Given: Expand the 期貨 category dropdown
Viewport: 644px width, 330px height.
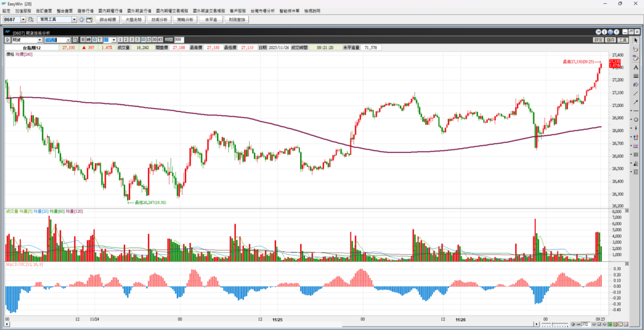Looking at the screenshot, I should 40,40.
